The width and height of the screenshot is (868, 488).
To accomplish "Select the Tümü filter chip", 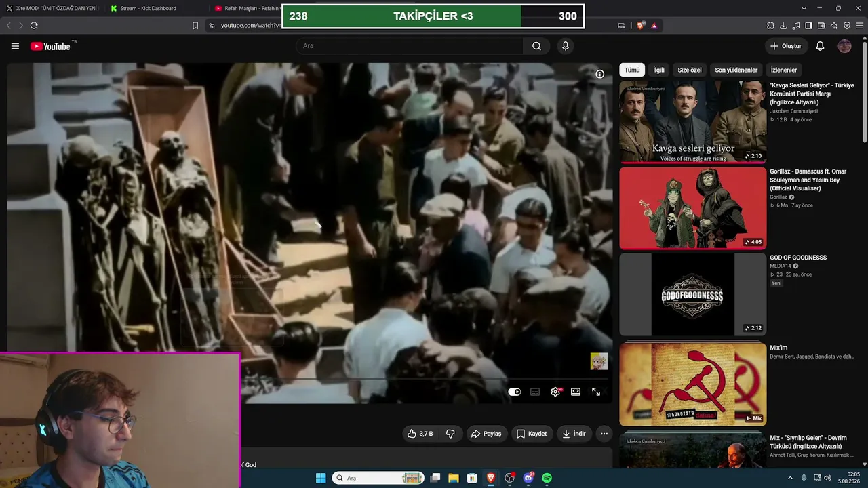I will pos(632,70).
